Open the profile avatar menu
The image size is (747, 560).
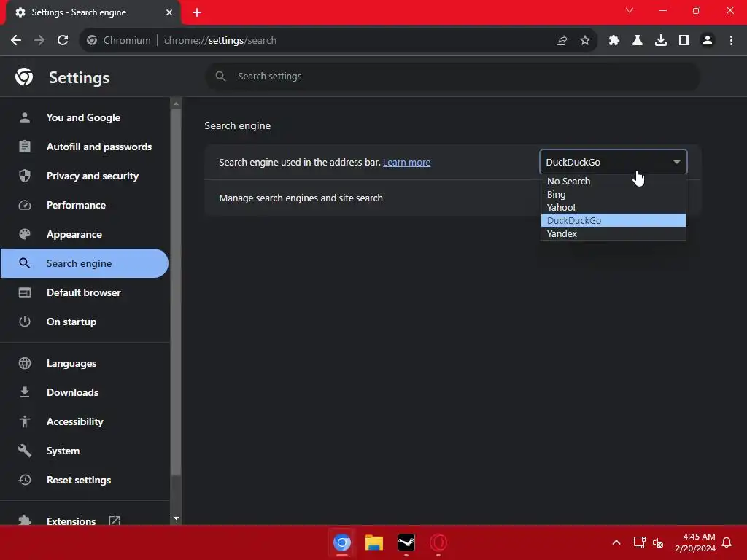708,41
